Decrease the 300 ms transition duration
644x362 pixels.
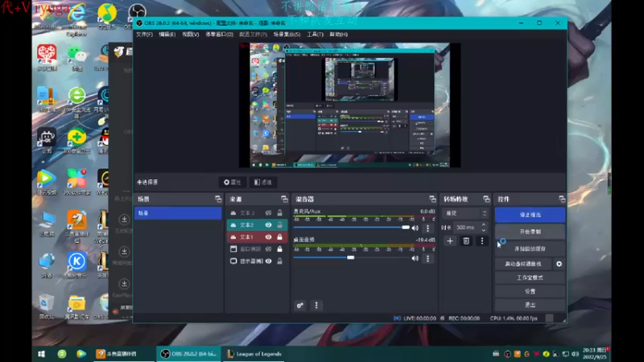(484, 230)
